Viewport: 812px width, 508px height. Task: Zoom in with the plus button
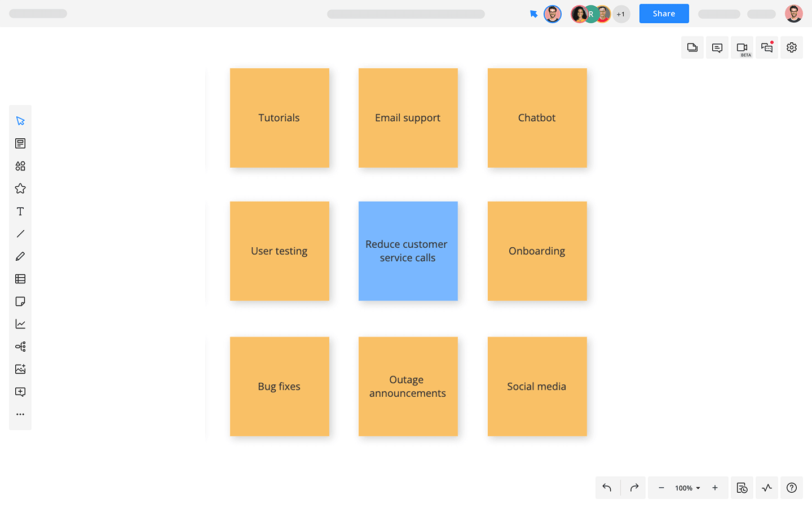pos(715,488)
